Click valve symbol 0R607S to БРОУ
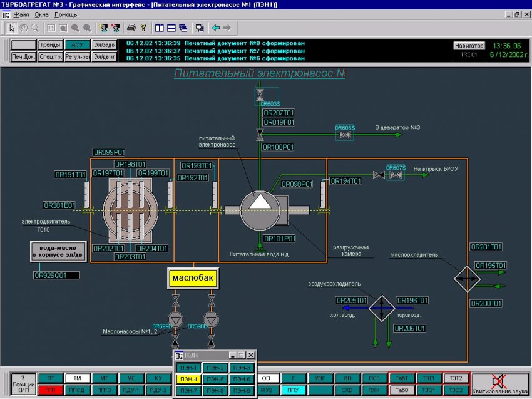532x399 pixels. click(396, 175)
